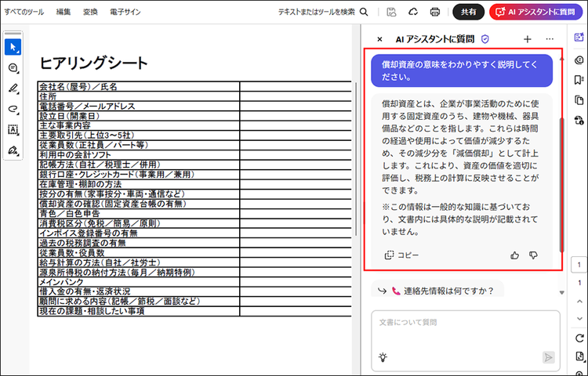Select the highlighter pen tool
This screenshot has height=376, width=588.
click(13, 89)
